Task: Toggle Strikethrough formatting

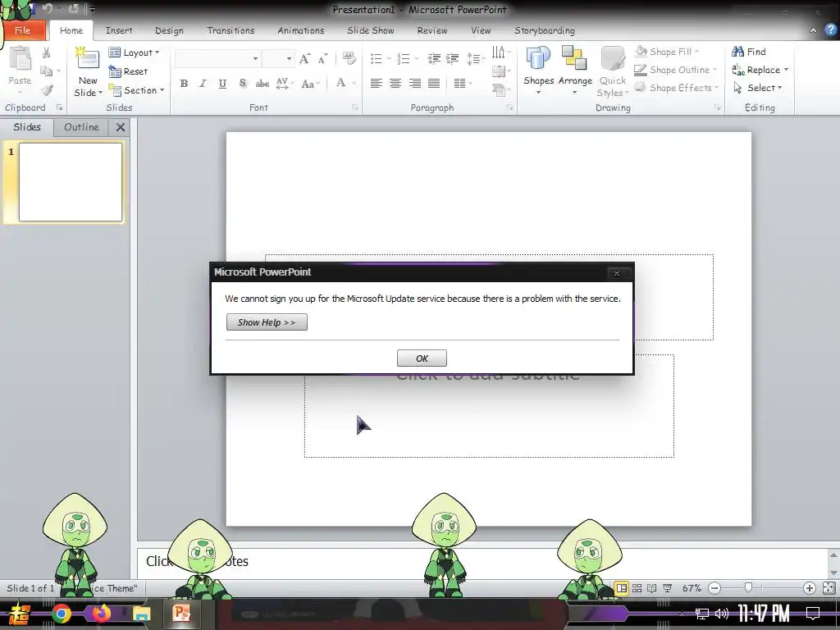Action: 262,84
